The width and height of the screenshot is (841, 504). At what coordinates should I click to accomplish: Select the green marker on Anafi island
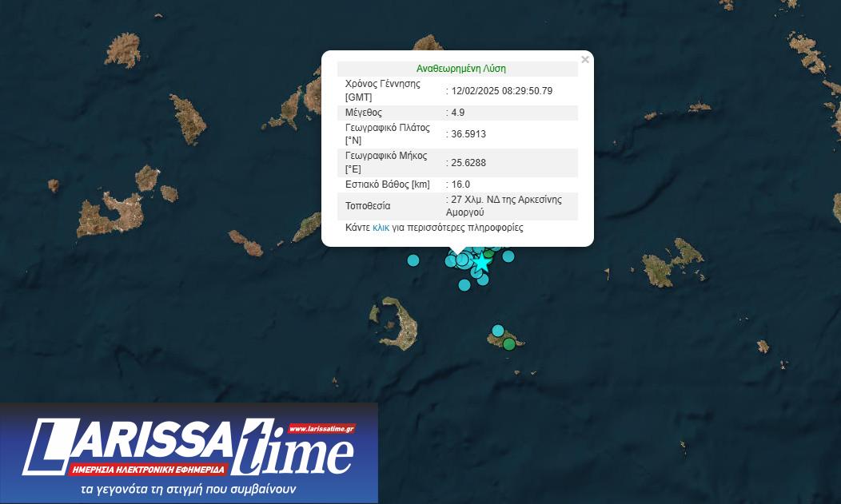(x=509, y=344)
